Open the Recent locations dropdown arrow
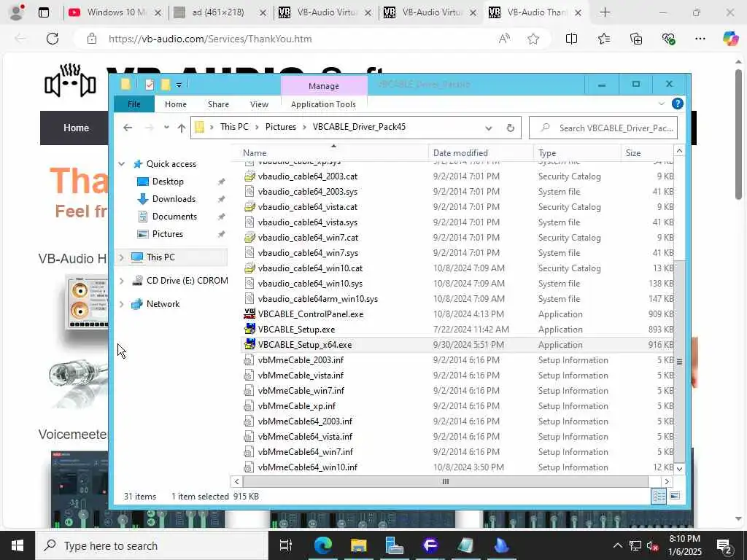Viewport: 747px width, 560px height. coord(166,128)
